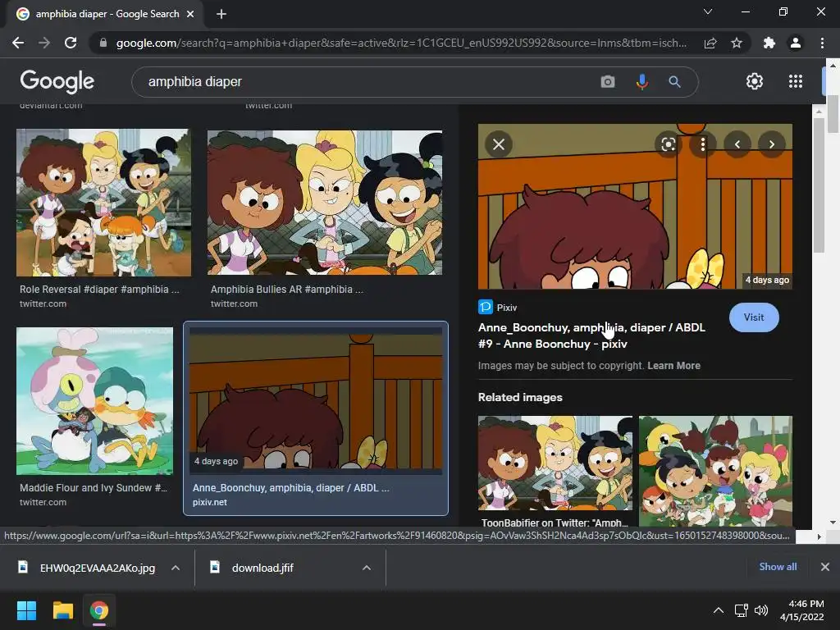This screenshot has height=630, width=840.
Task: Go back to the previous page
Action: [x=18, y=43]
